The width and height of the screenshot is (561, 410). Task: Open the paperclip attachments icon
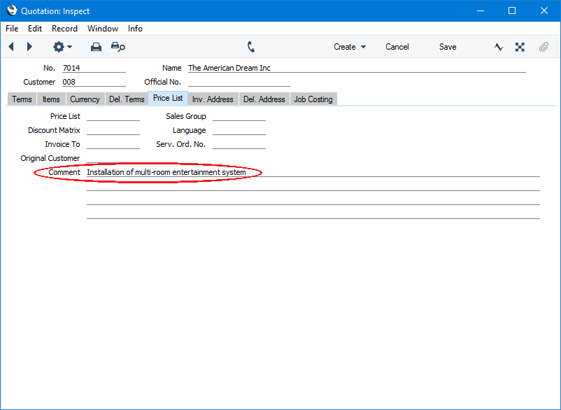coord(543,47)
